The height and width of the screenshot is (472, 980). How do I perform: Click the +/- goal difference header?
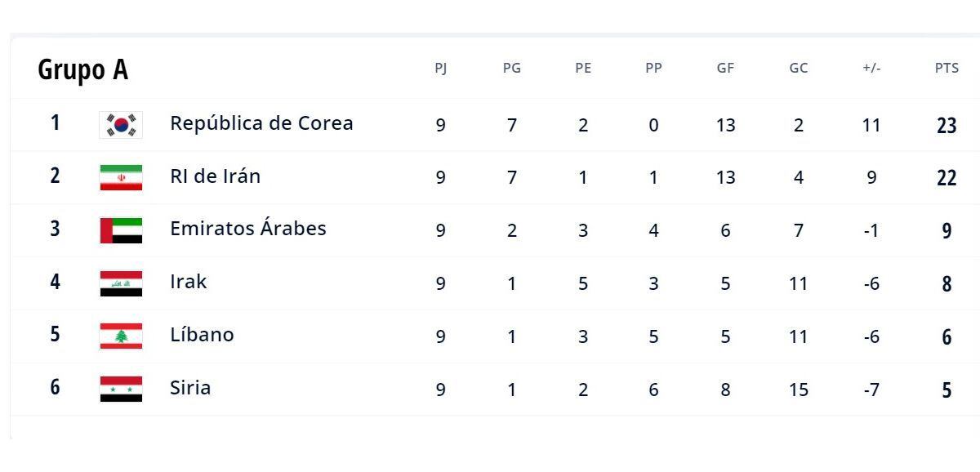point(871,69)
